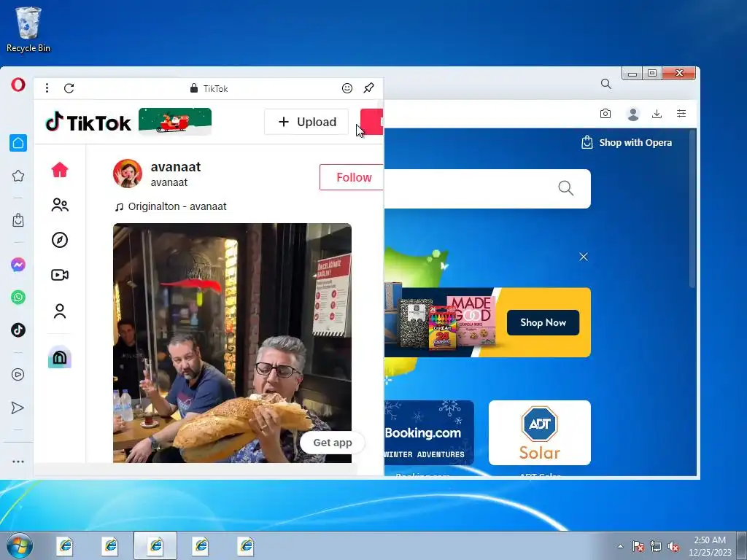Image resolution: width=747 pixels, height=560 pixels.
Task: Select the first Internet Explorer taskbar icon
Action: (65, 545)
